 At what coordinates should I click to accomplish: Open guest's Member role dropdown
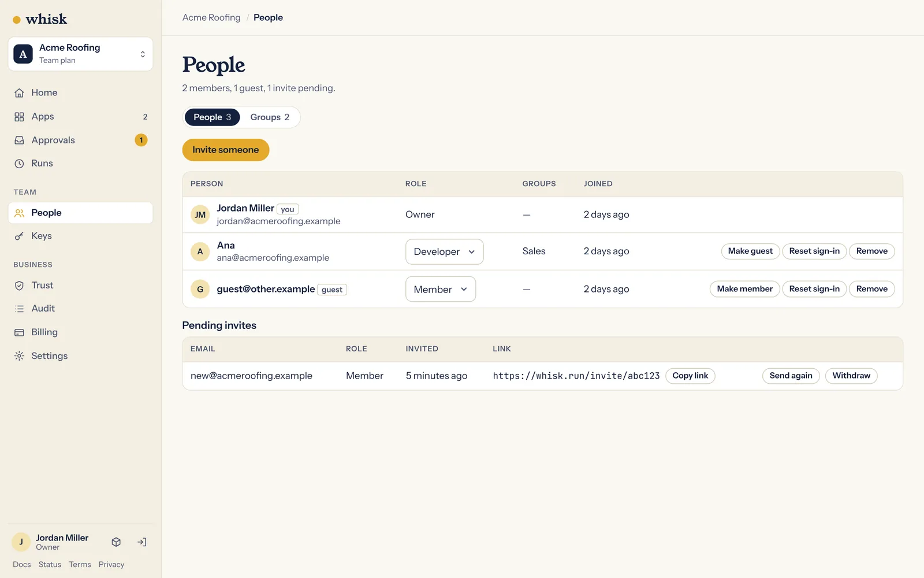[x=441, y=289]
